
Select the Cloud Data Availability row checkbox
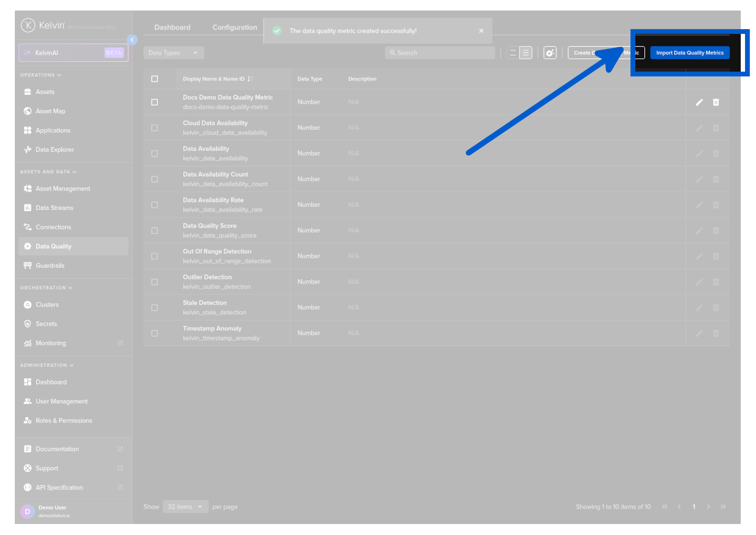(155, 128)
